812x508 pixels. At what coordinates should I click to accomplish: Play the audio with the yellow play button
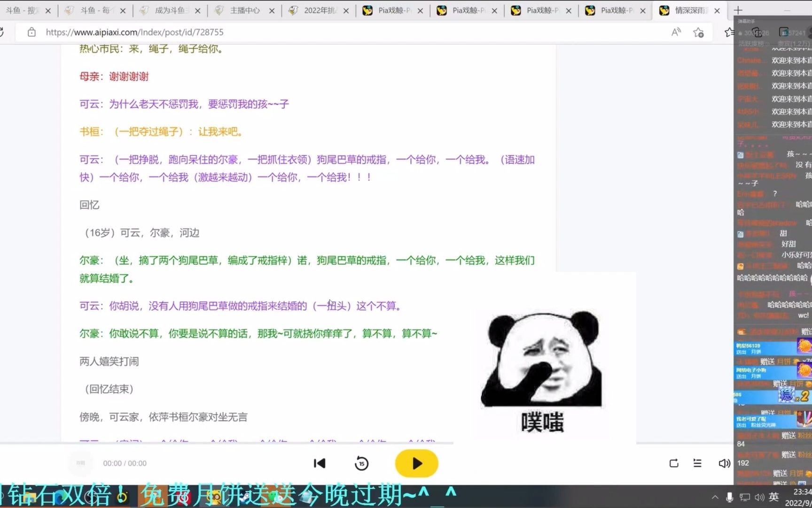(x=416, y=463)
